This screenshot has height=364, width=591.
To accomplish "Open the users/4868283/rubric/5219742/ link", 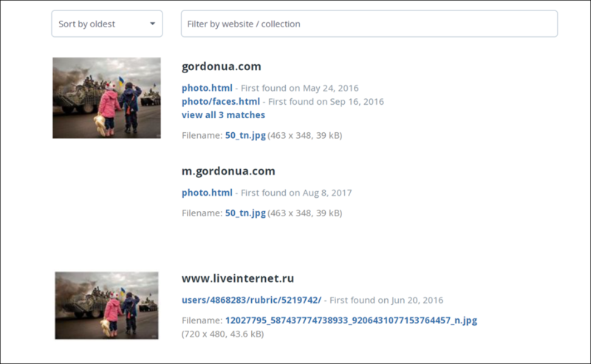I will [251, 300].
